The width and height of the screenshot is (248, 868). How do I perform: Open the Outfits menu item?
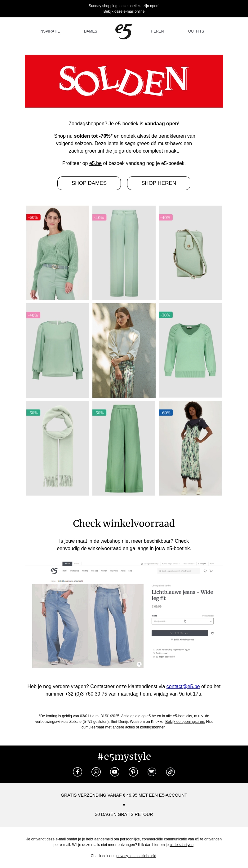click(x=196, y=31)
